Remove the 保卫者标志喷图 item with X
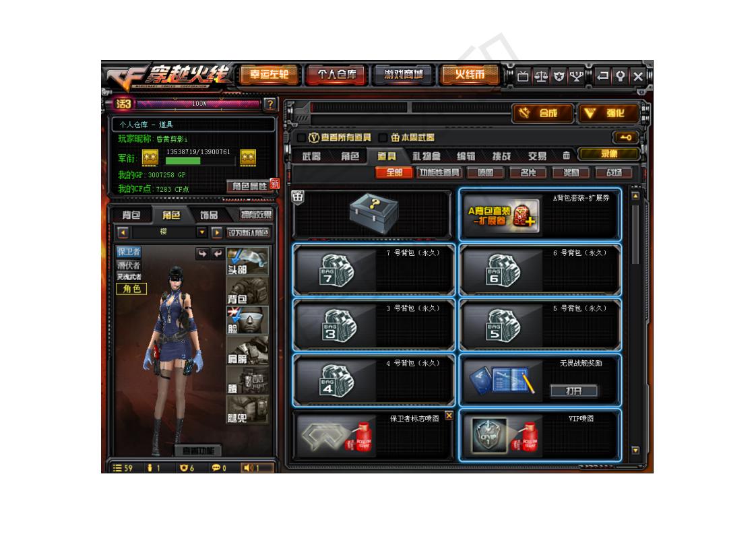756x534 pixels. coord(449,415)
